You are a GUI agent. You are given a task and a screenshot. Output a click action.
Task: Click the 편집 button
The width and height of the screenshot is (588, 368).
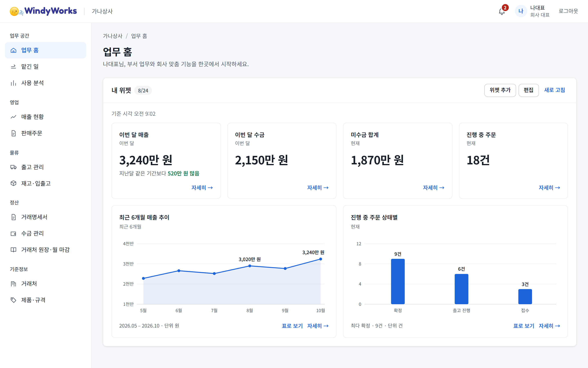(x=528, y=90)
